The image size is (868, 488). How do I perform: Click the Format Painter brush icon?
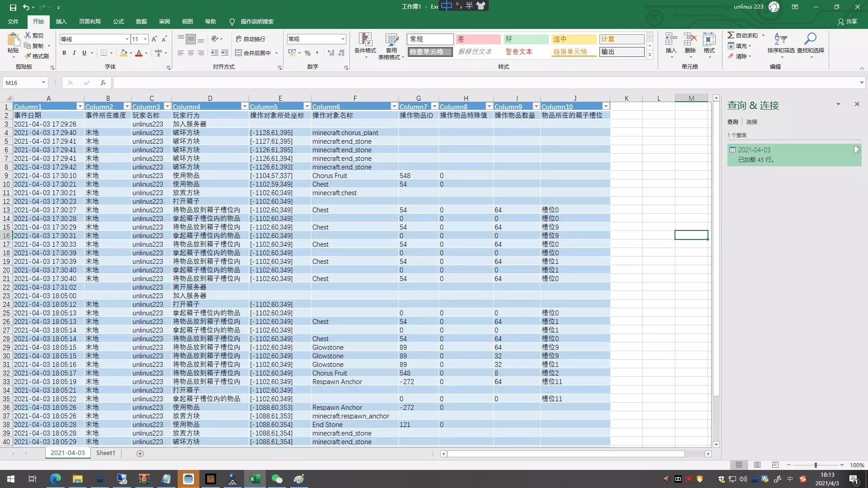[28, 56]
